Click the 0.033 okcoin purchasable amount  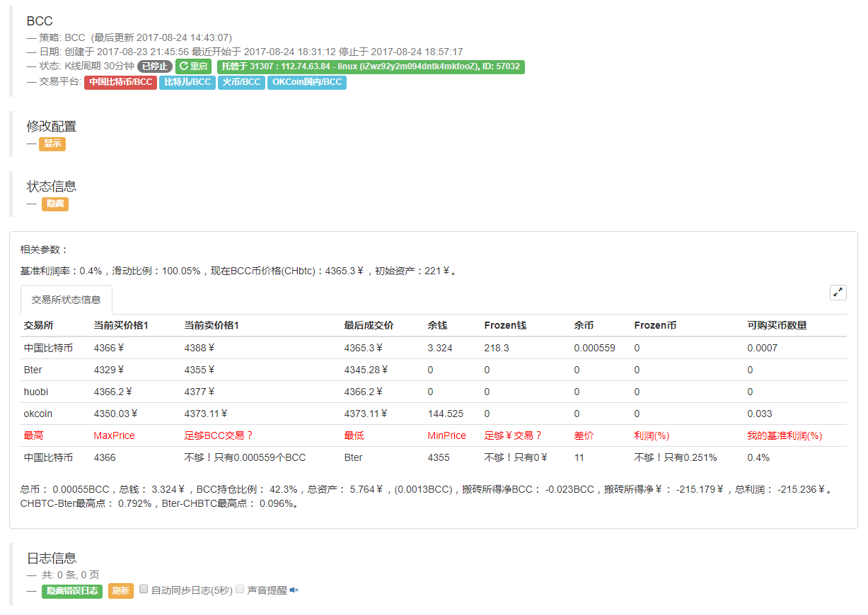pyautogui.click(x=760, y=414)
